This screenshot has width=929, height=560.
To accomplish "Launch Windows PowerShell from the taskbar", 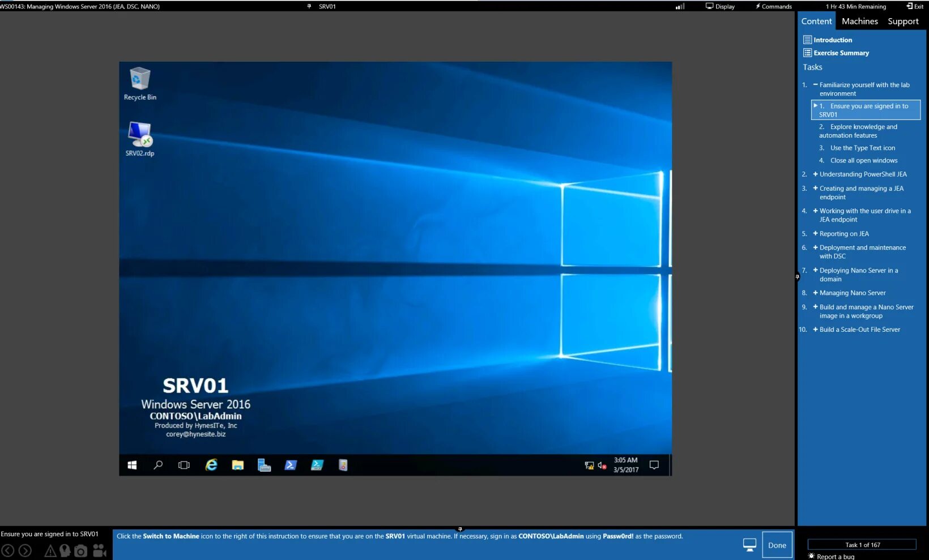I will 291,465.
